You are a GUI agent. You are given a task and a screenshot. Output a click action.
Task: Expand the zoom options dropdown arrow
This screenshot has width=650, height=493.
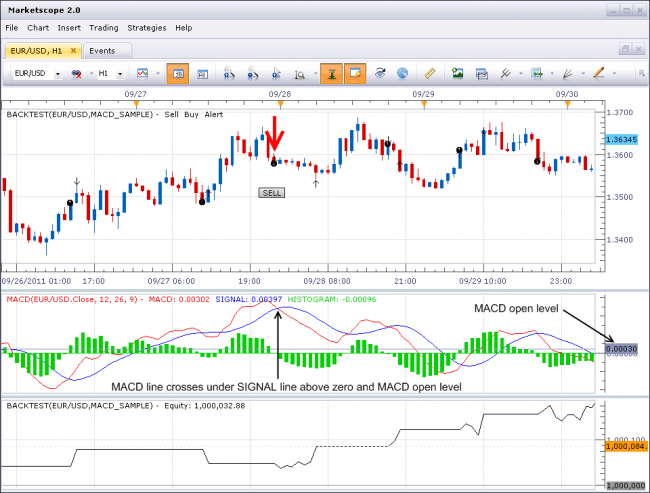coord(315,74)
